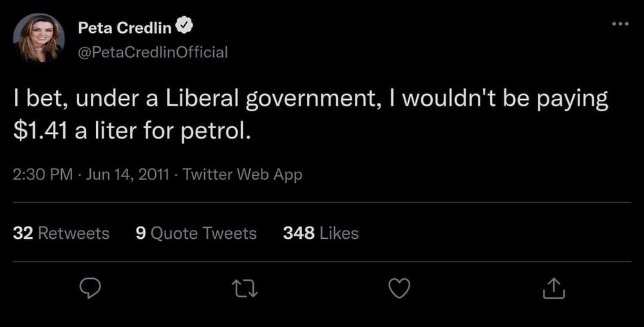Like the tweet with the heart icon

[x=400, y=291]
